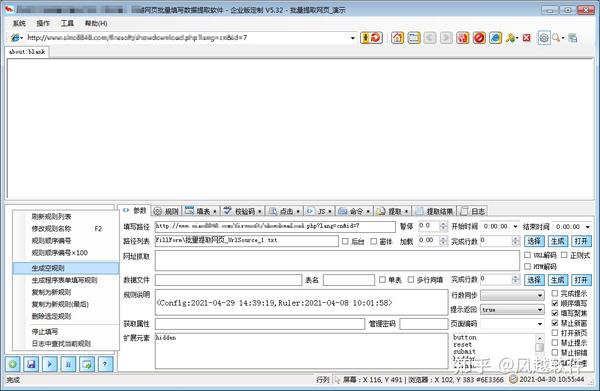Image resolution: width=600 pixels, height=391 pixels.
Task: Click the blue floppy disk save button
Action: pos(31,364)
